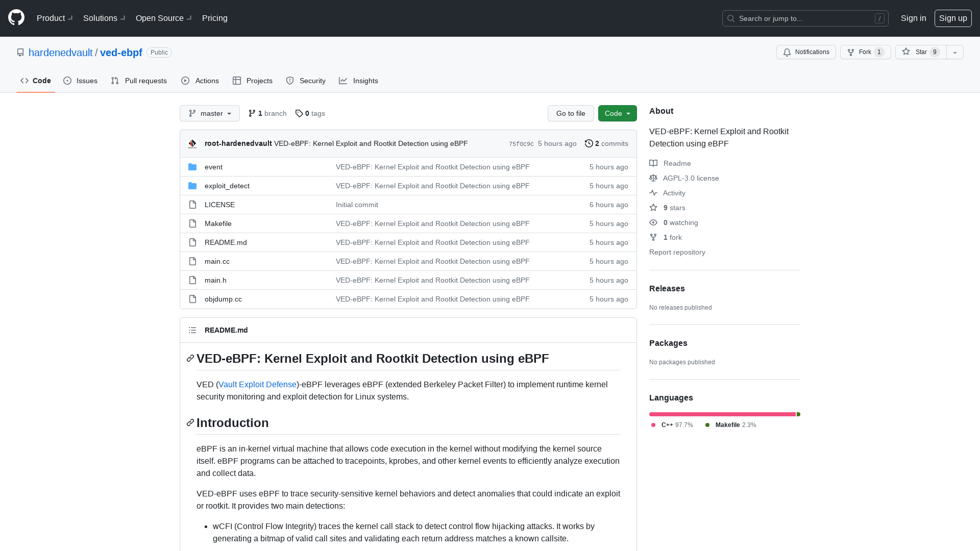Focus the Search or jump to field

click(x=805, y=18)
